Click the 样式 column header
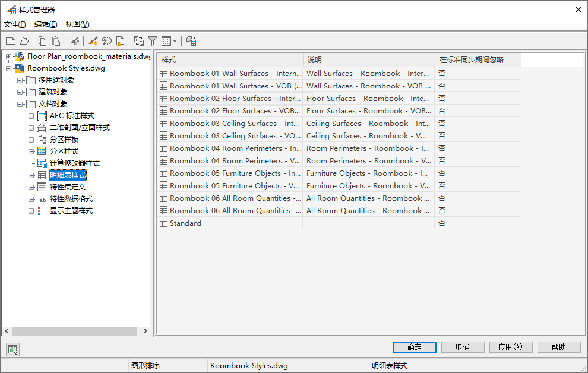588x373 pixels. click(230, 60)
